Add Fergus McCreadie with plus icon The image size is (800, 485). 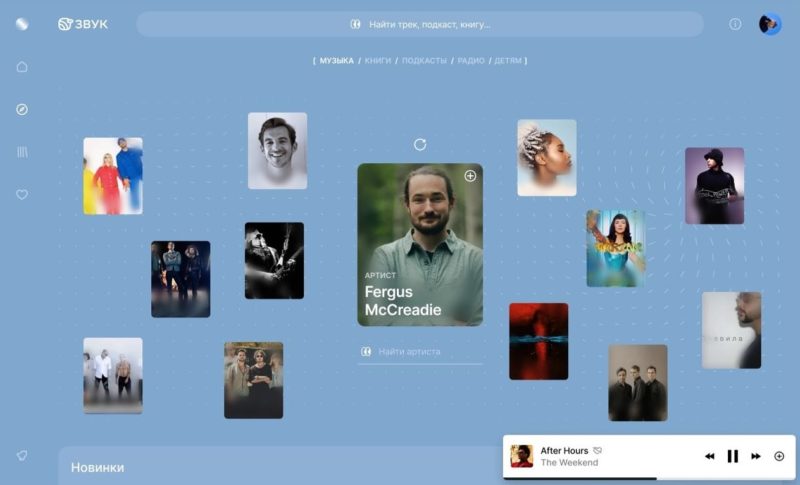click(x=470, y=176)
